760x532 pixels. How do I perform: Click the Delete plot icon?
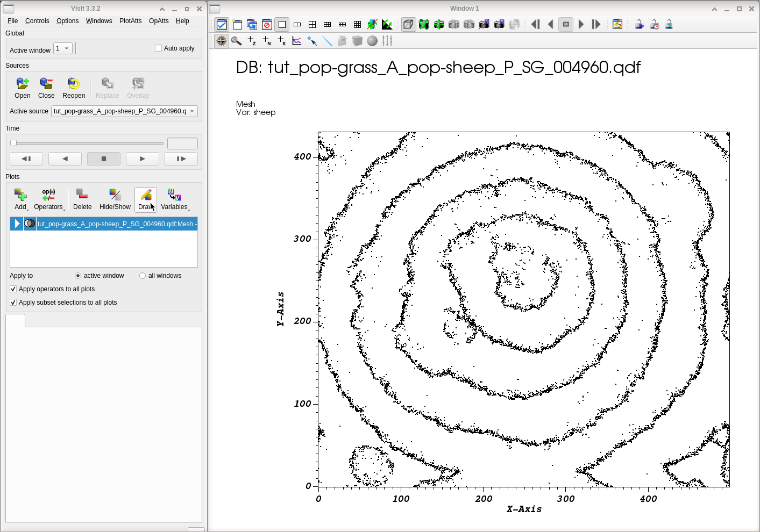pyautogui.click(x=82, y=195)
